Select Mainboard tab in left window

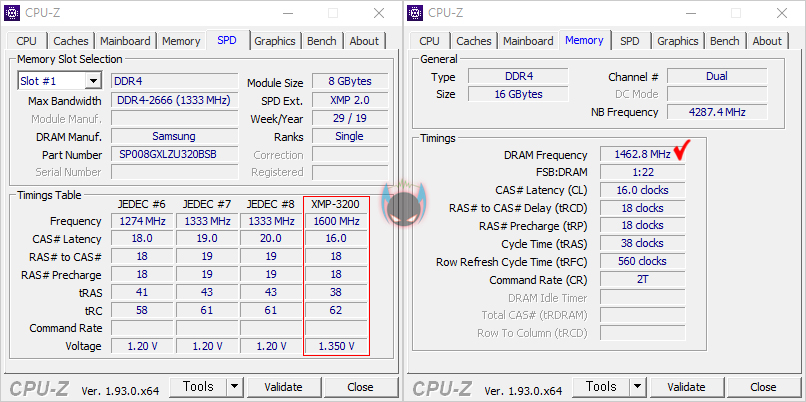click(125, 41)
